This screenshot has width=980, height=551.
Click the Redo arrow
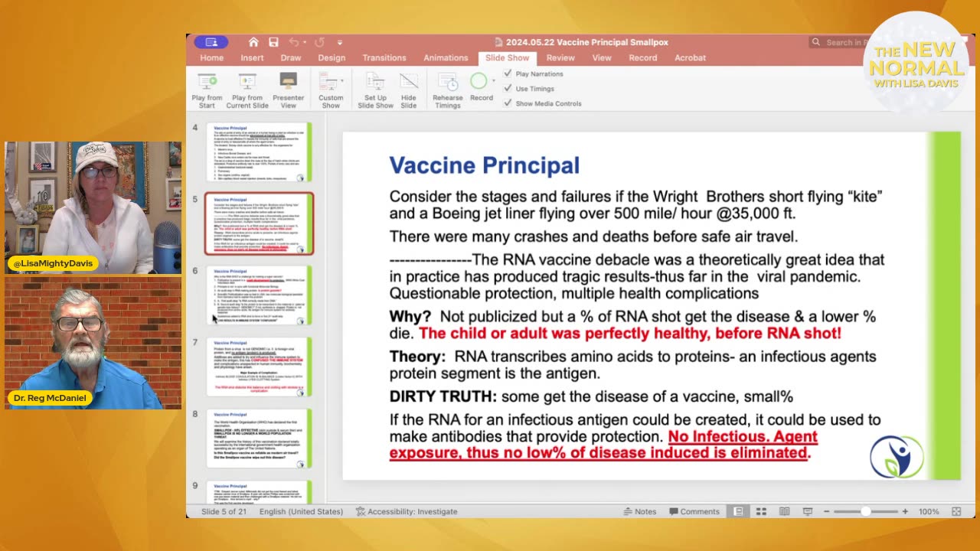point(319,42)
